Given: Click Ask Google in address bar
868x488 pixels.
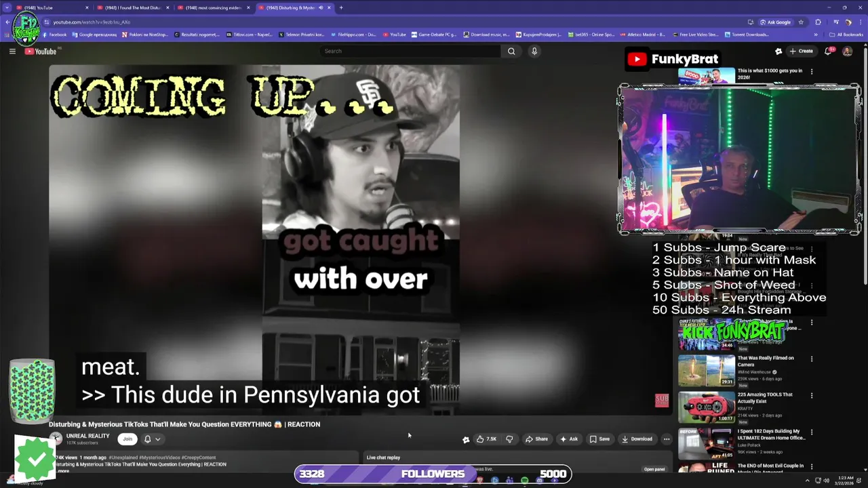Looking at the screenshot, I should click(775, 22).
